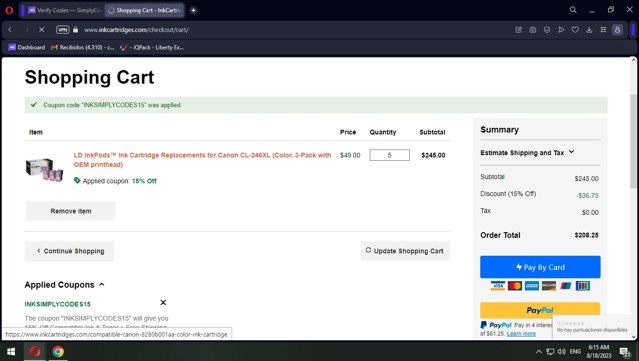The width and height of the screenshot is (639, 361).
Task: Open the downloads icon in toolbar
Action: click(x=589, y=30)
